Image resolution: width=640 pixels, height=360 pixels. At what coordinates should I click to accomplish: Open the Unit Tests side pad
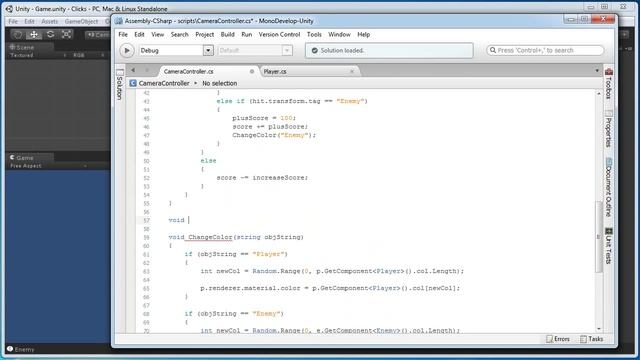click(x=609, y=246)
